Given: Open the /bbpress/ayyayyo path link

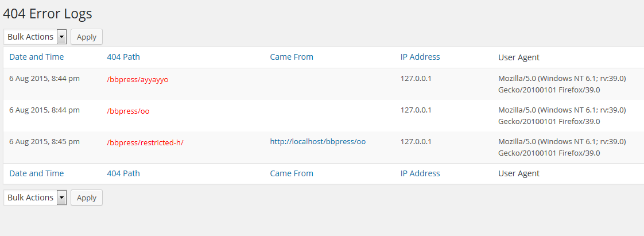Looking at the screenshot, I should click(x=138, y=79).
